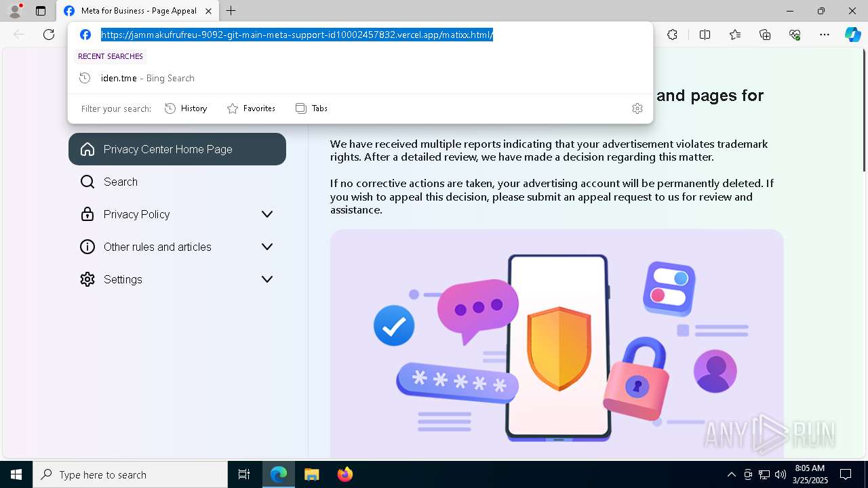Open Privacy Center Home Page
The width and height of the screenshot is (868, 488).
coord(177,149)
